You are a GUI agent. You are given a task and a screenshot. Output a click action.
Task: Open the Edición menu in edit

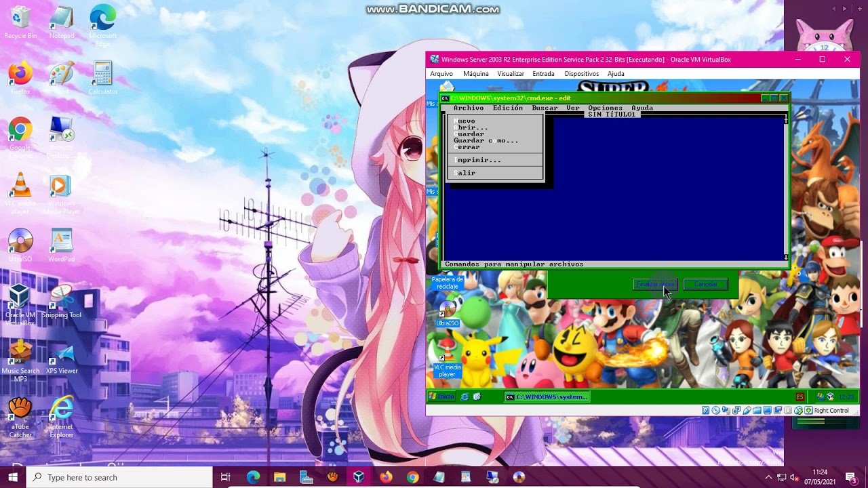coord(508,108)
